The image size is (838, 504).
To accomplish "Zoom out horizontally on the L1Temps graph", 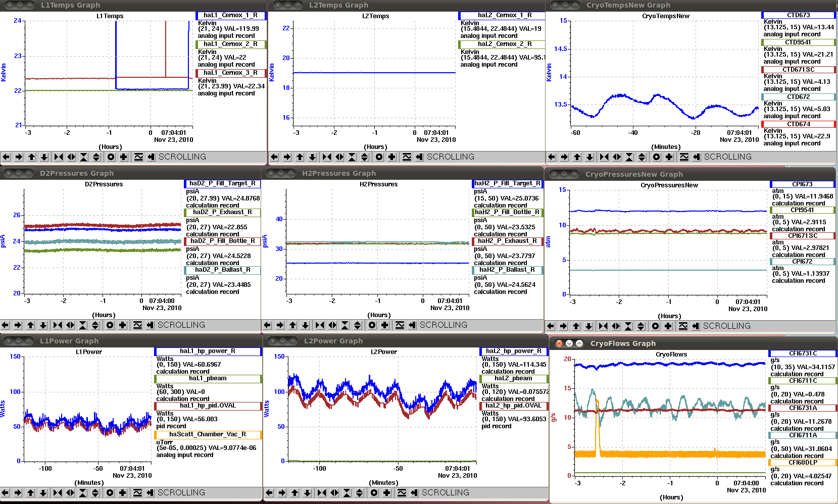I will click(71, 157).
